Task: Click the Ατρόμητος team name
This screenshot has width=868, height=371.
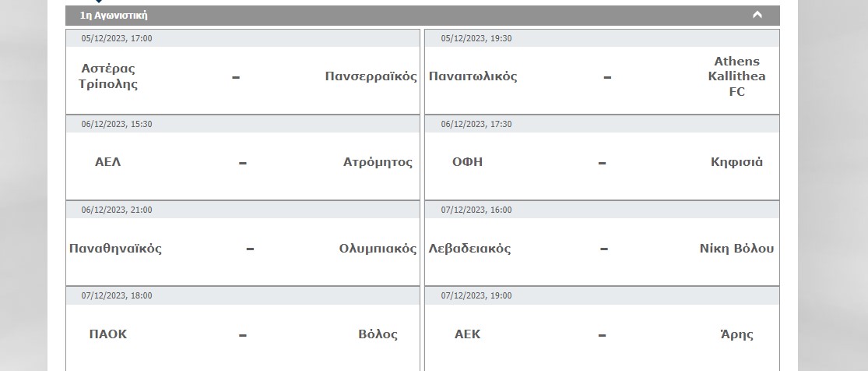Action: [x=378, y=162]
